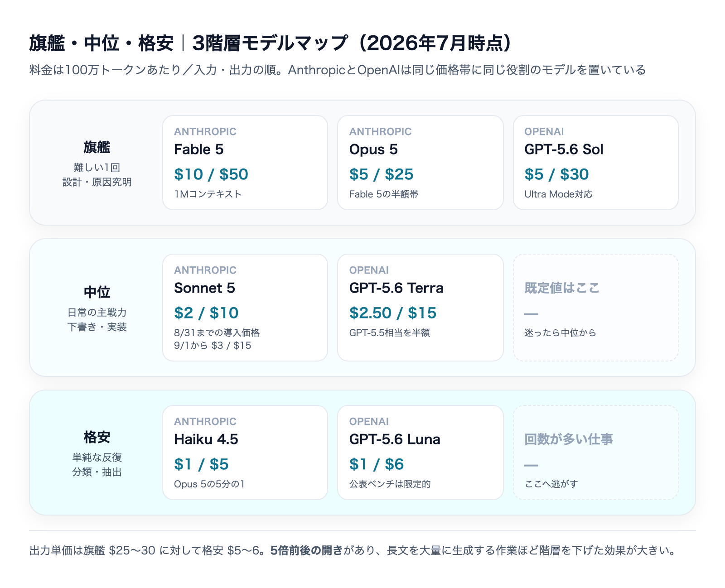
Task: Click the $2 / $10 price
Action: (207, 313)
